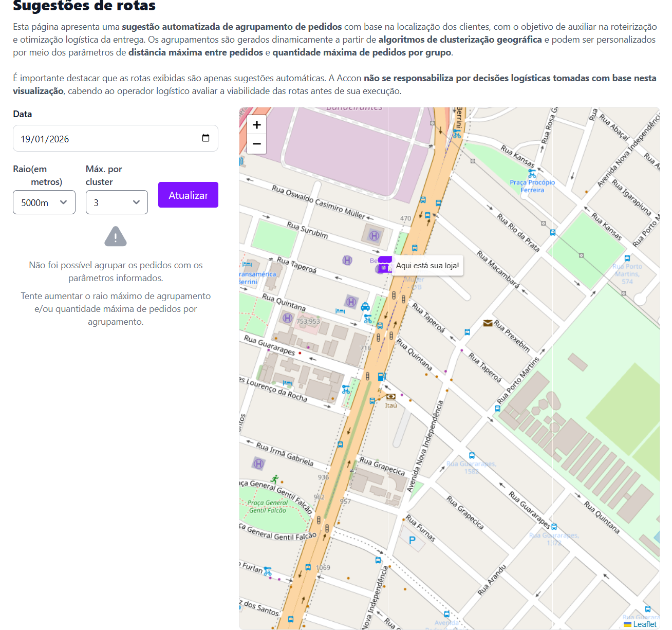Open the Leaflet attribution link

tap(644, 624)
